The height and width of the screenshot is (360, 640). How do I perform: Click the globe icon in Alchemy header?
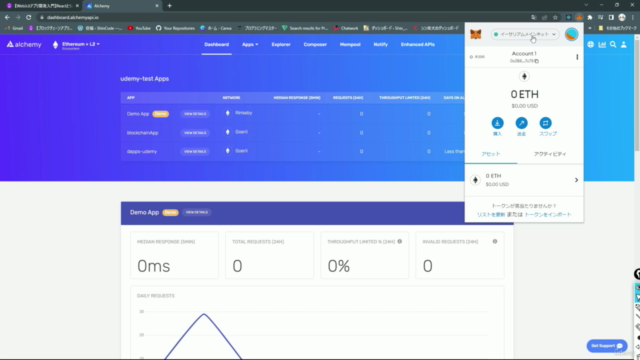pos(591,44)
